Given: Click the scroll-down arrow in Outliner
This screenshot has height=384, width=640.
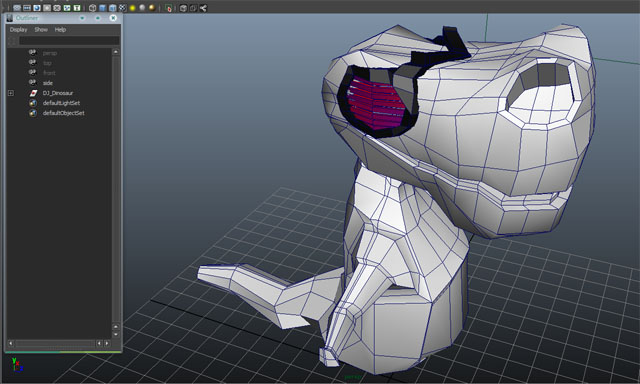Looking at the screenshot, I should pyautogui.click(x=116, y=334).
